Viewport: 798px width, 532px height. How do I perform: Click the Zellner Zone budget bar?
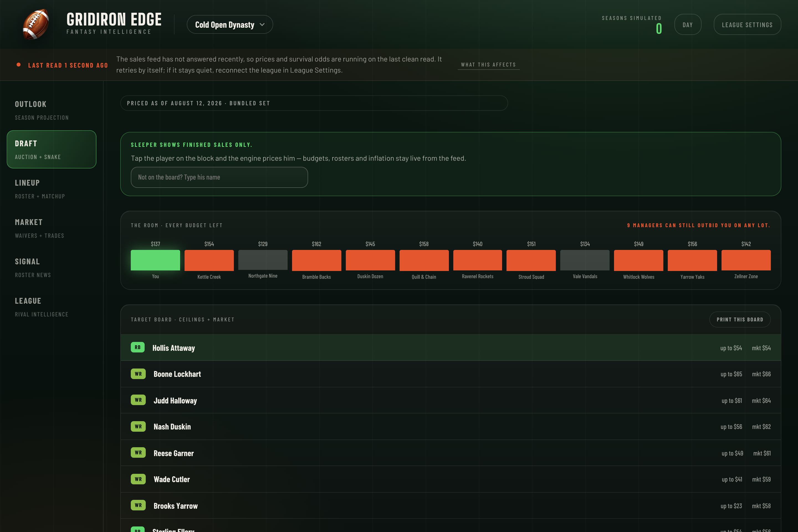tap(746, 260)
